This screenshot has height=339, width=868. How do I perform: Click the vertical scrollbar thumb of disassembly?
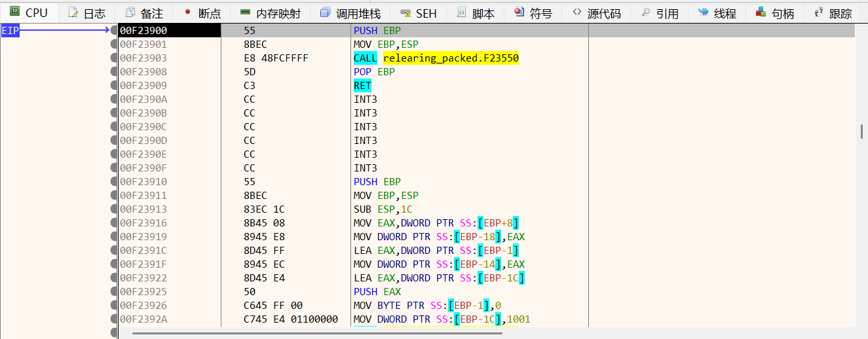coord(861,131)
